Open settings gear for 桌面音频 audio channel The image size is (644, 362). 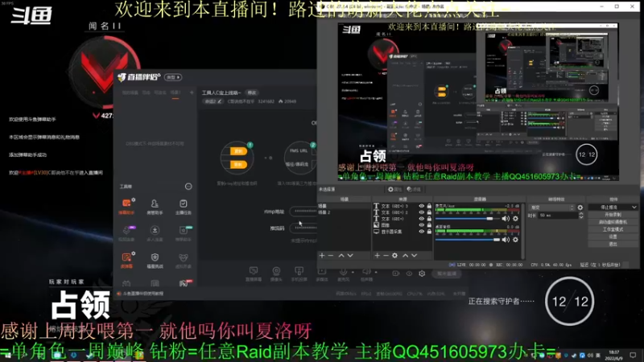[515, 240]
